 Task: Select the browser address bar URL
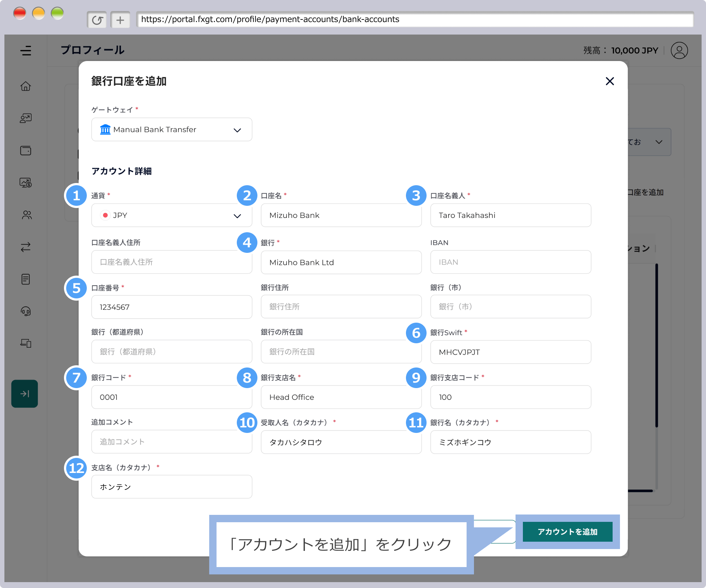[270, 19]
